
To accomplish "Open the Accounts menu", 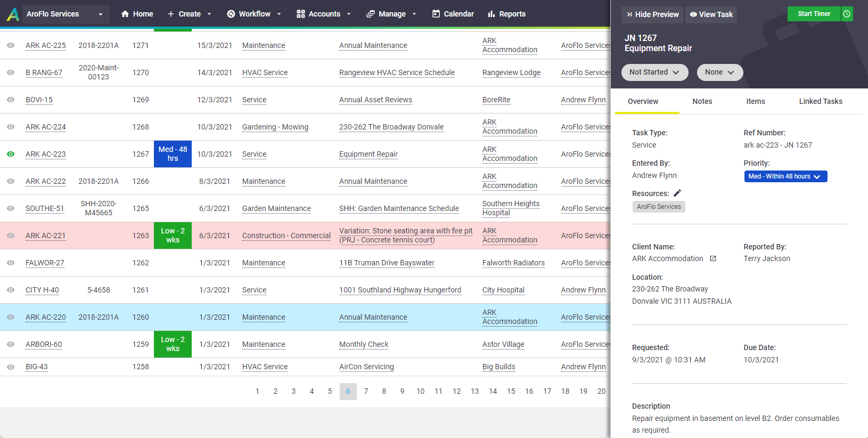I will tap(324, 14).
